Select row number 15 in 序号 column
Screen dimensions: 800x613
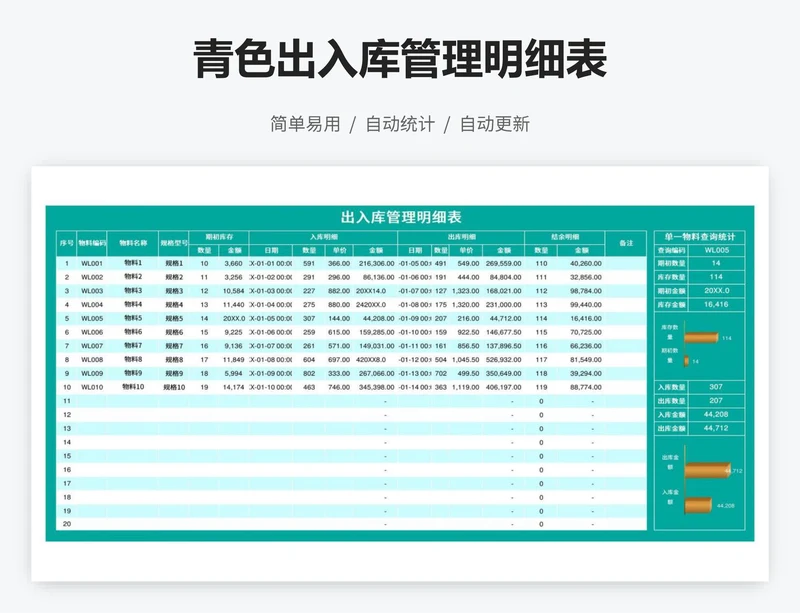pyautogui.click(x=66, y=456)
